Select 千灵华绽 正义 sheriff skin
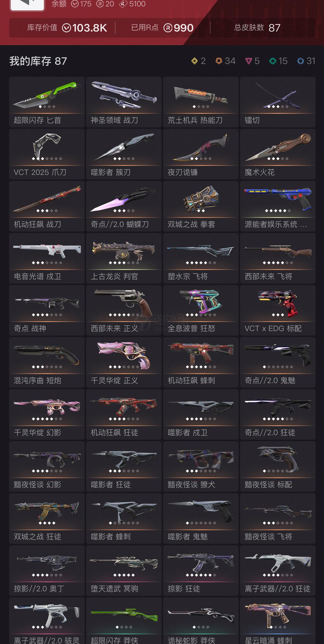Image resolution: width=324 pixels, height=644 pixels. 124,362
